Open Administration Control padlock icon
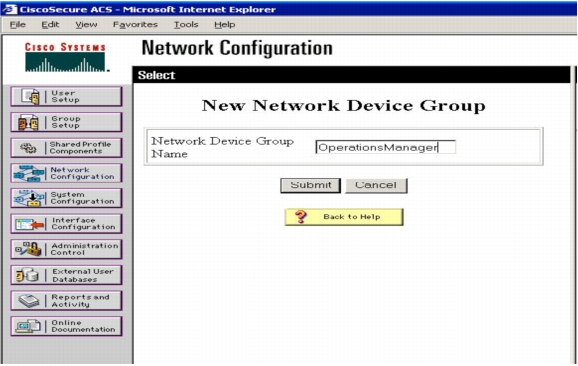 [x=28, y=250]
